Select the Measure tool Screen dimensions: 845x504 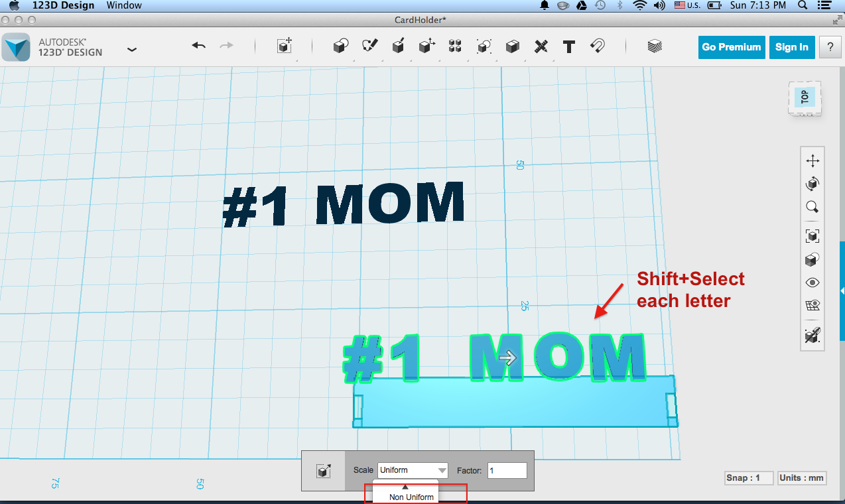point(541,46)
